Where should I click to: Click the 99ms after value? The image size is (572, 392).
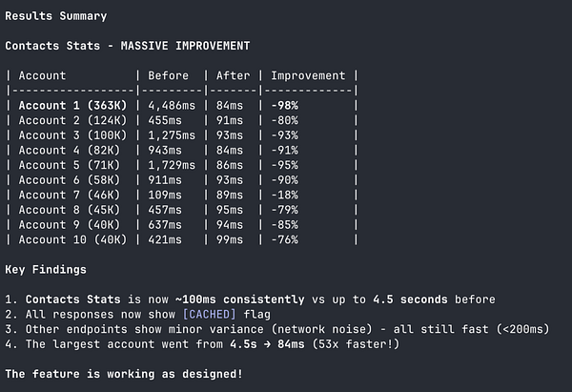233,239
